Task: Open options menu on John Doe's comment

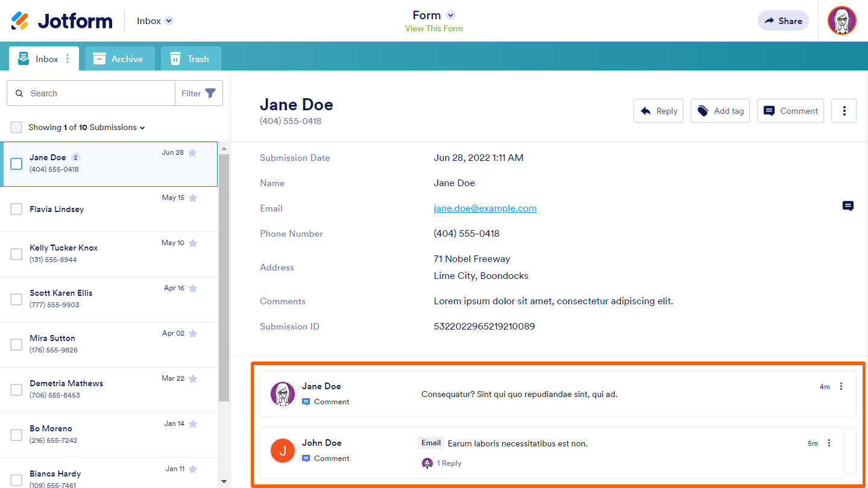Action: point(829,443)
